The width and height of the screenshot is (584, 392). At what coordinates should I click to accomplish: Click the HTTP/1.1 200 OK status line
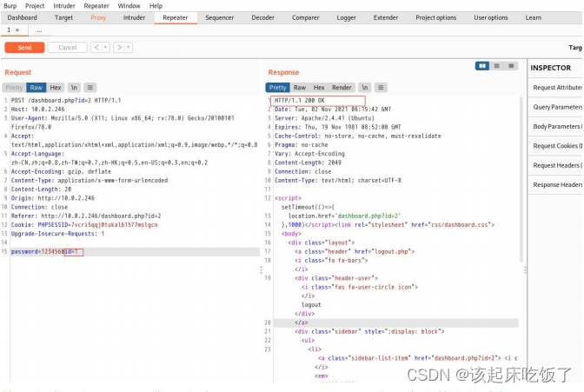(300, 100)
